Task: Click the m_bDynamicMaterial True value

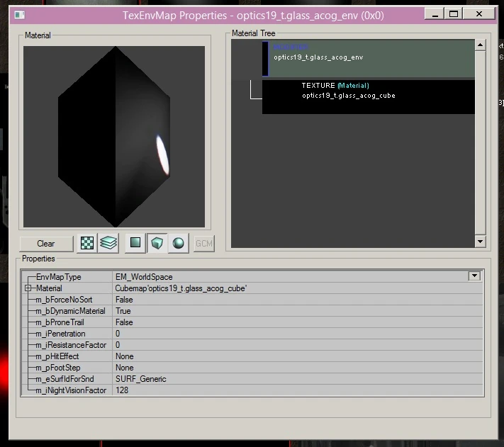Action: point(123,311)
